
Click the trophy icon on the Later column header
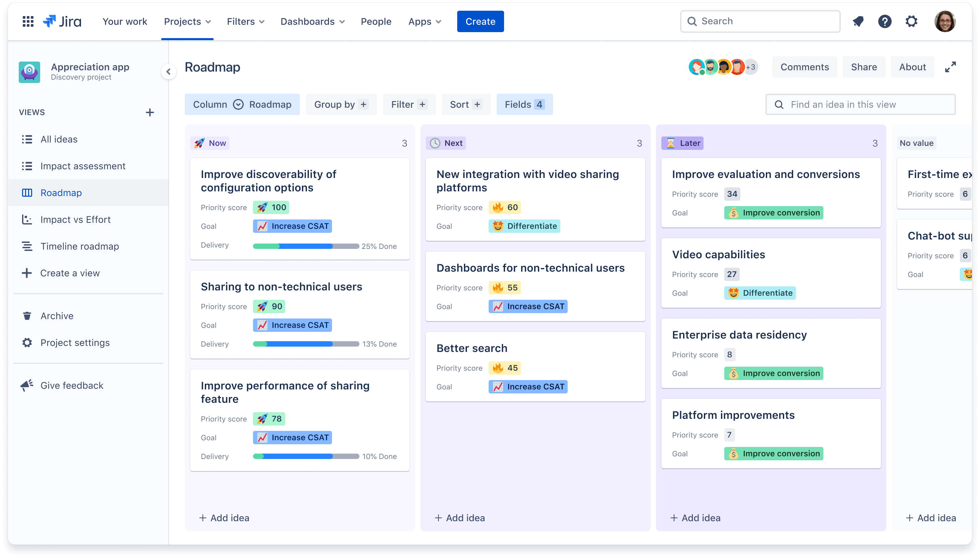(670, 143)
